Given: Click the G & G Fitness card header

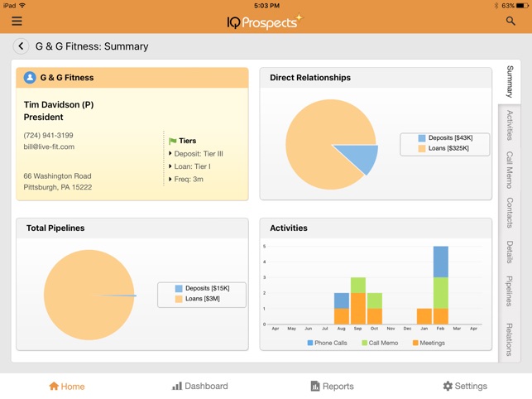Looking at the screenshot, I should coord(132,78).
